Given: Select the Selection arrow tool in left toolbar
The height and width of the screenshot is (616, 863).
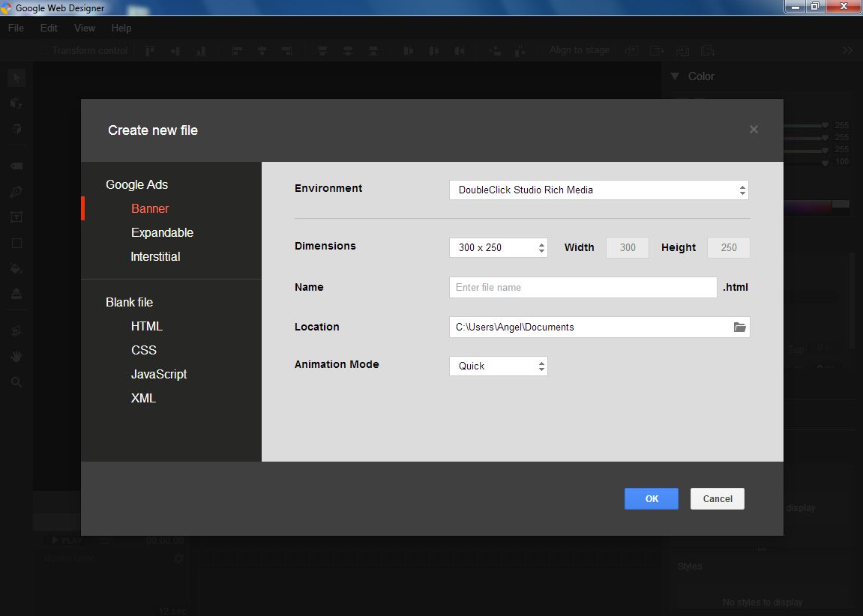Looking at the screenshot, I should tap(16, 78).
